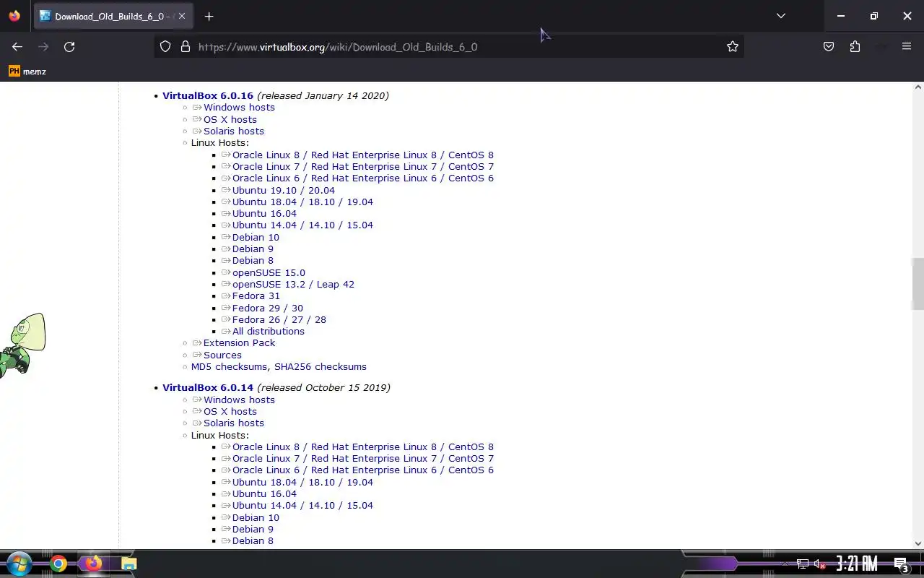
Task: Open the memz bookmark in bookmarks toolbar
Action: click(27, 72)
